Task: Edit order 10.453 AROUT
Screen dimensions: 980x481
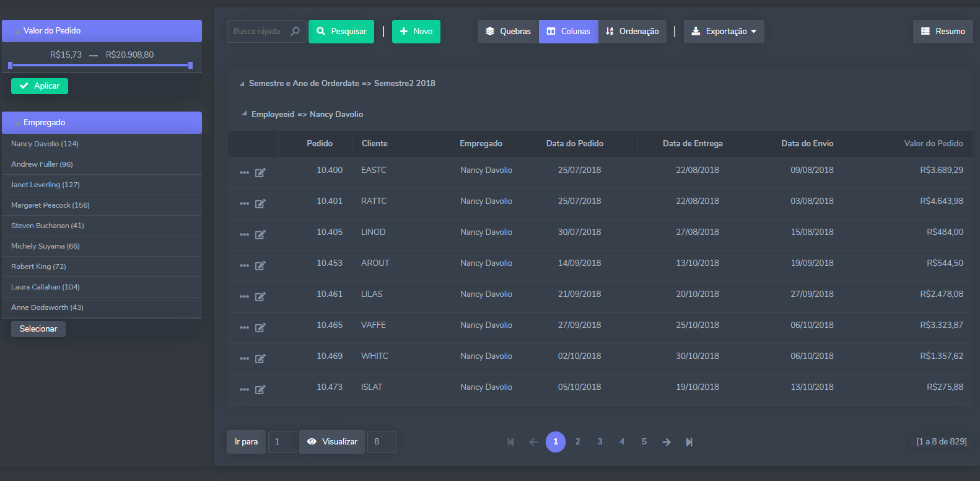Action: point(260,265)
